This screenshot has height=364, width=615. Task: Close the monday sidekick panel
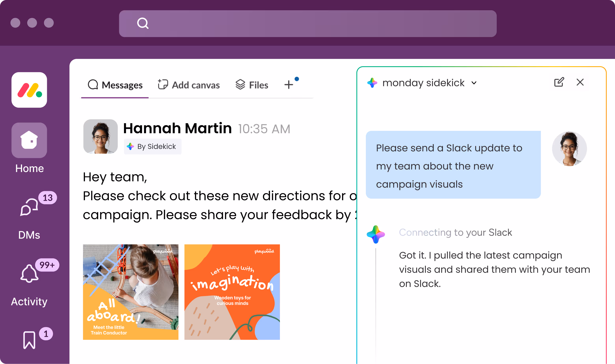pos(580,82)
